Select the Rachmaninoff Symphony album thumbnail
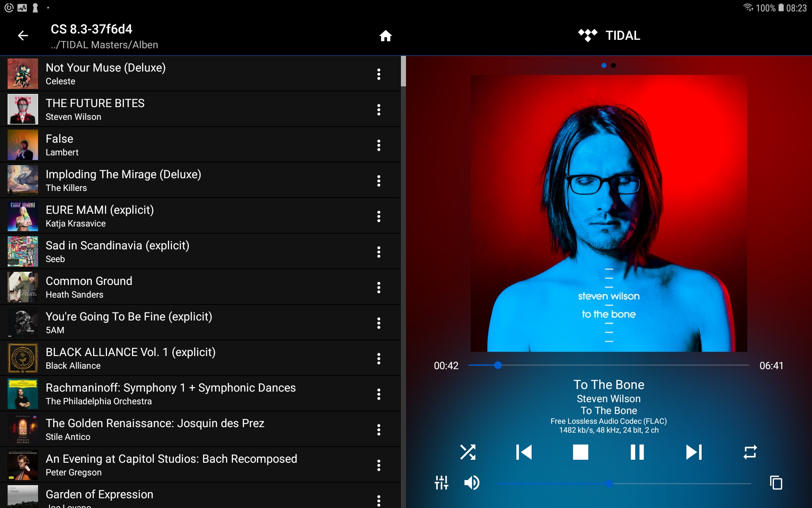This screenshot has width=812, height=508. tap(23, 393)
